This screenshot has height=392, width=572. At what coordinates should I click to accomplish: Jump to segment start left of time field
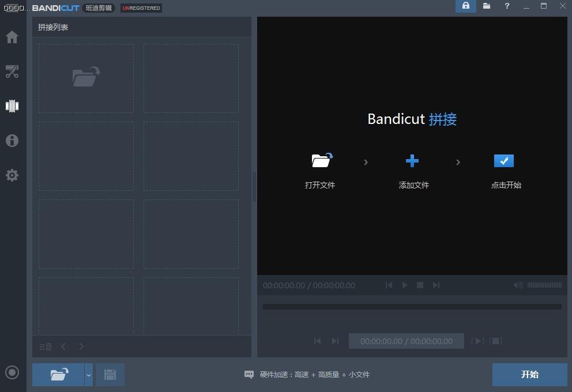(317, 341)
